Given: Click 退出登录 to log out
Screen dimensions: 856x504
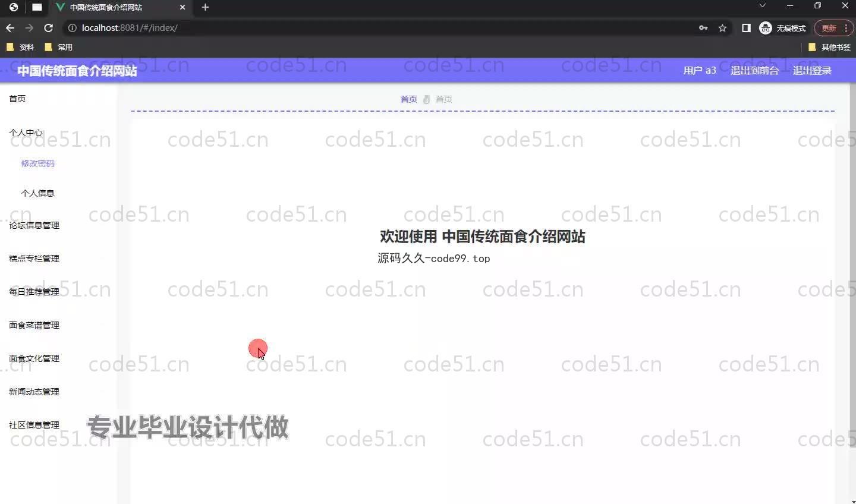Looking at the screenshot, I should [x=812, y=70].
